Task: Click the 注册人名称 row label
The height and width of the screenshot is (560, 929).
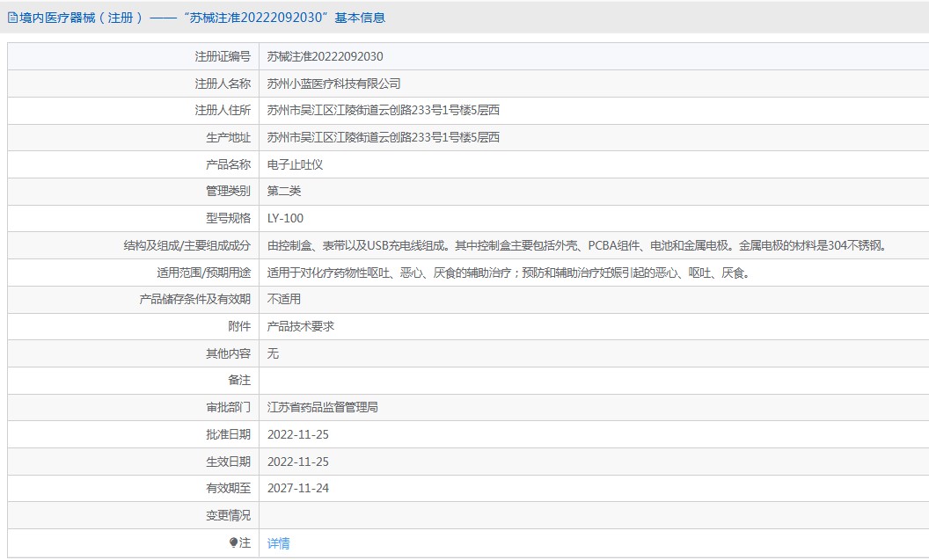Action: [223, 84]
